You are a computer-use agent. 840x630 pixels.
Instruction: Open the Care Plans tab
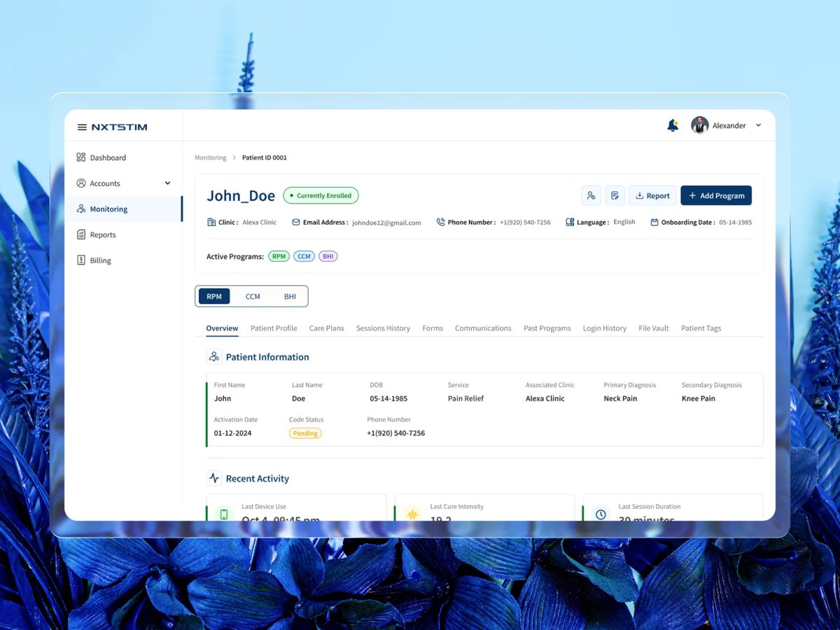327,328
